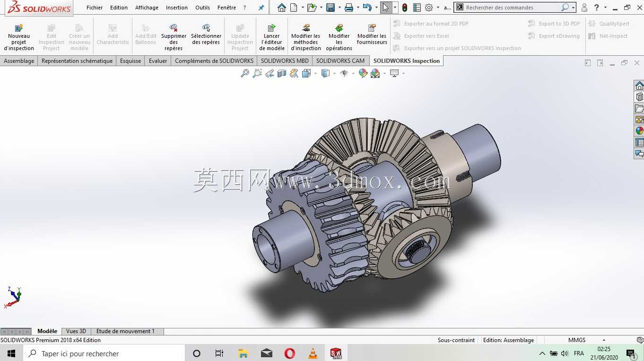Click Zoom to Area icon
644x361 pixels.
pyautogui.click(x=257, y=73)
